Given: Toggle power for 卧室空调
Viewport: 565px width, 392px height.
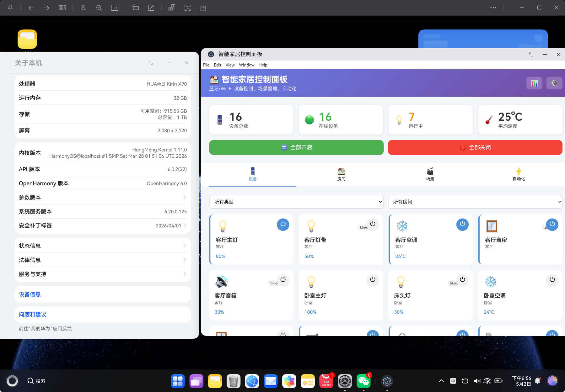Looking at the screenshot, I should [552, 280].
